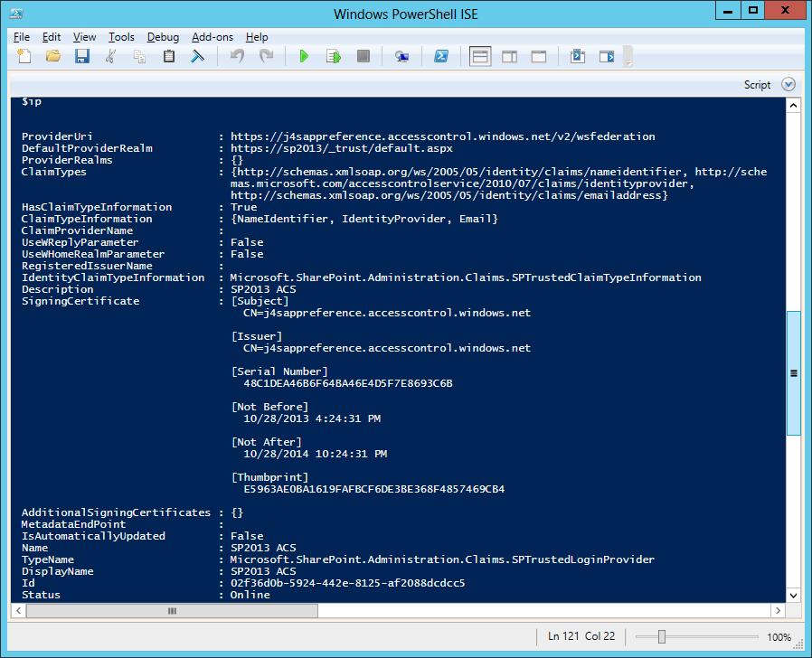Viewport: 812px width, 658px height.
Task: Click the Script pane label
Action: (x=757, y=85)
